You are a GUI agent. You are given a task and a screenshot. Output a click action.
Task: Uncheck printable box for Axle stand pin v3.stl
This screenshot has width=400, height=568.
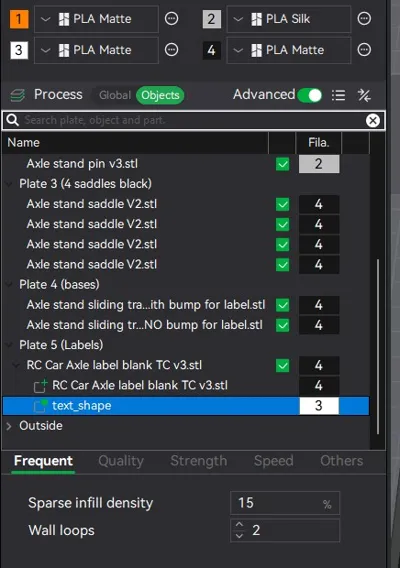click(282, 164)
